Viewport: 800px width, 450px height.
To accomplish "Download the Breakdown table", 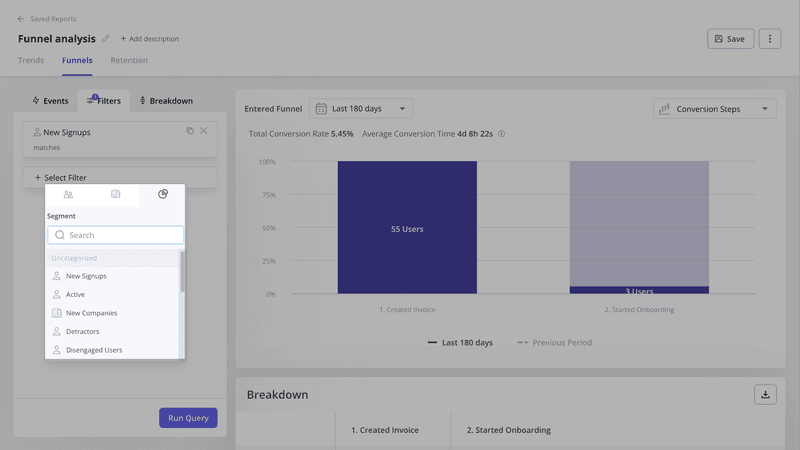I will tap(765, 394).
